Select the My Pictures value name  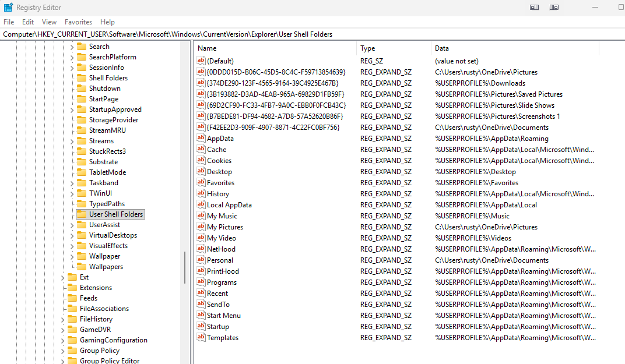(225, 227)
